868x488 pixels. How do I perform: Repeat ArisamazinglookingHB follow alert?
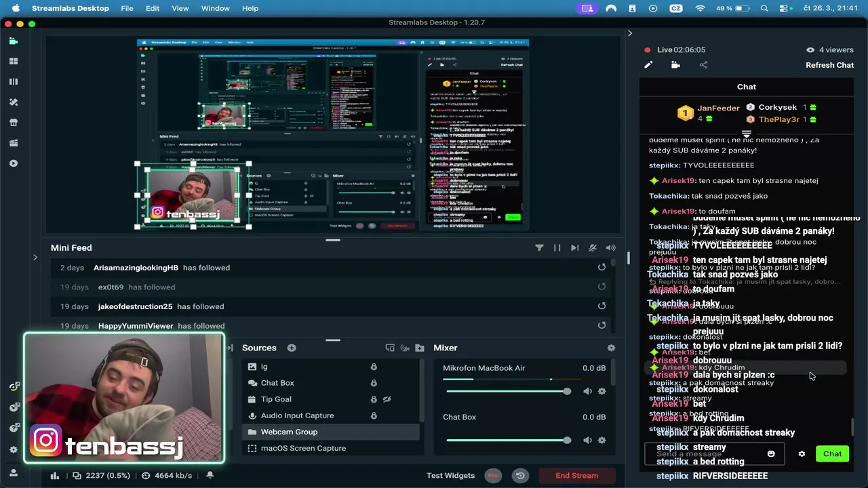click(x=601, y=268)
